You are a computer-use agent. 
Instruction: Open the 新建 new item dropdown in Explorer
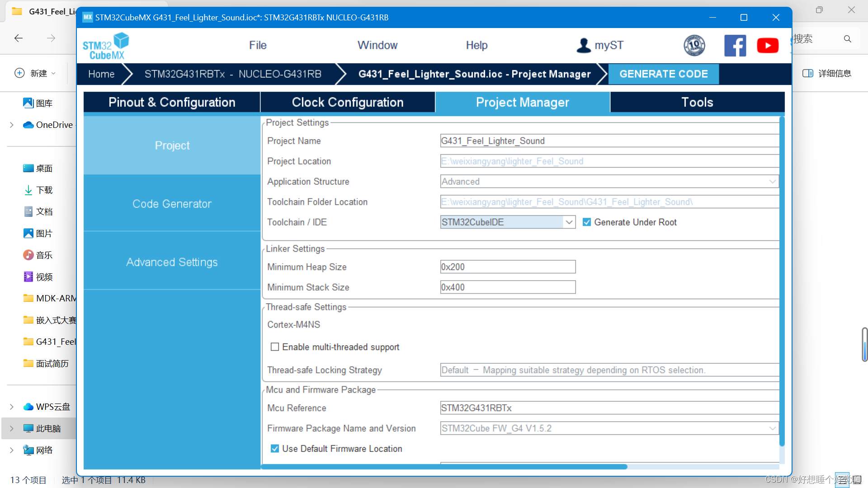pos(35,73)
